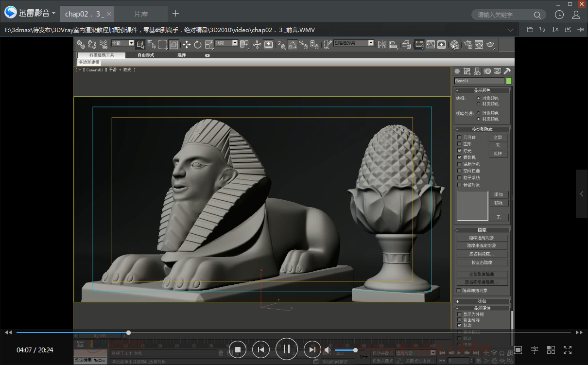Switch to the Hierarchy command panel icon

(x=477, y=71)
